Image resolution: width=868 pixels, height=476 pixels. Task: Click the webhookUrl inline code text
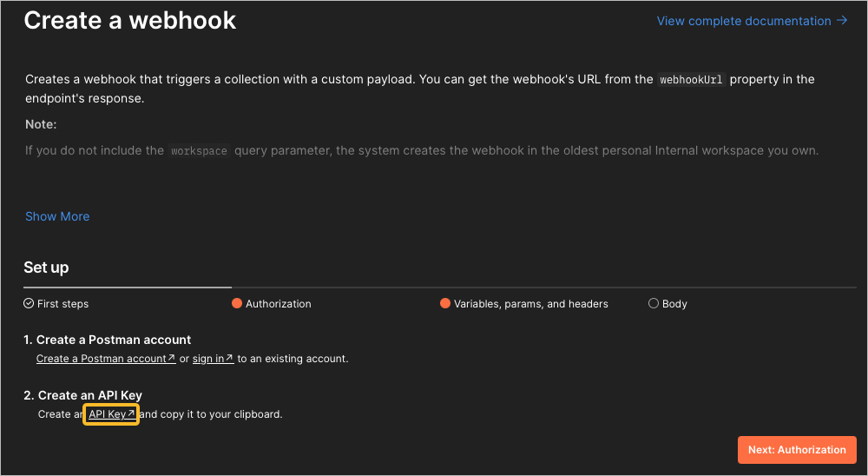point(691,80)
